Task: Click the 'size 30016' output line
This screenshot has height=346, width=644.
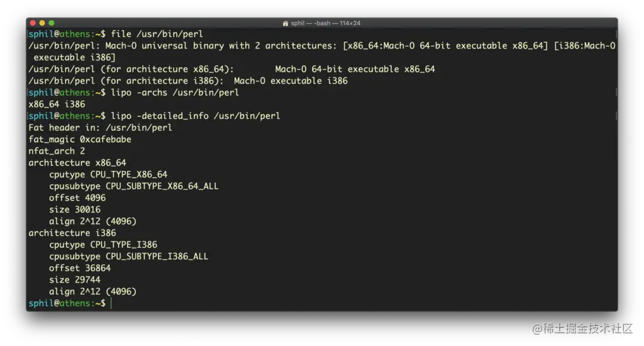Action: pyautogui.click(x=75, y=209)
